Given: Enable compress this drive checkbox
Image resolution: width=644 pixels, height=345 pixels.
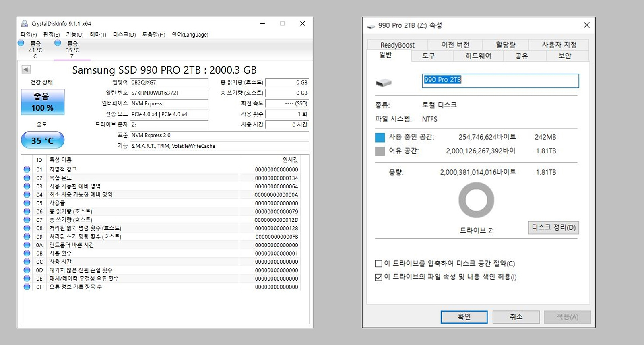Looking at the screenshot, I should 378,264.
